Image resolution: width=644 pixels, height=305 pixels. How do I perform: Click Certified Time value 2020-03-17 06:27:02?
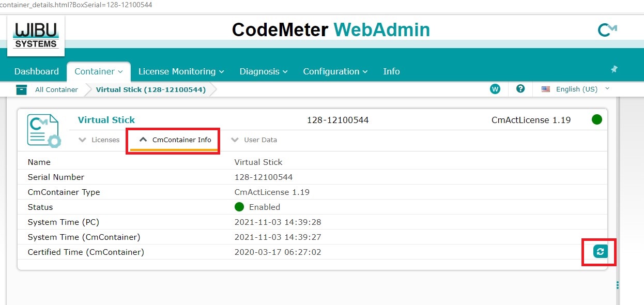278,252
